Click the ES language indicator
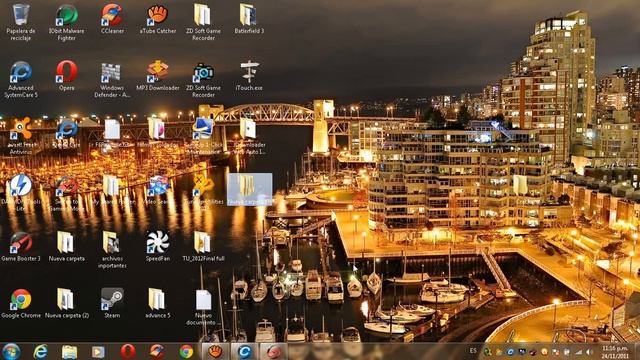This screenshot has width=640, height=360. pyautogui.click(x=473, y=351)
